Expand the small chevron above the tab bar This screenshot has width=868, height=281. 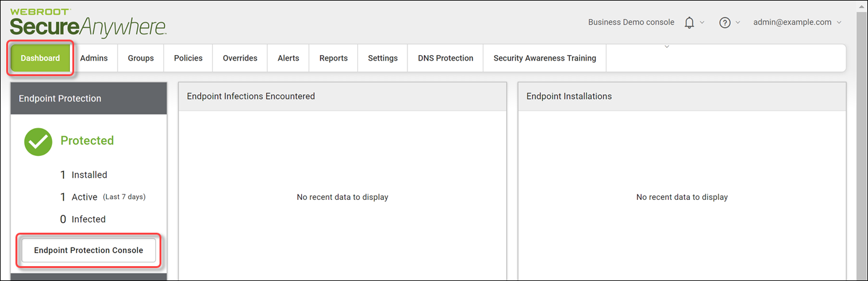(x=666, y=46)
